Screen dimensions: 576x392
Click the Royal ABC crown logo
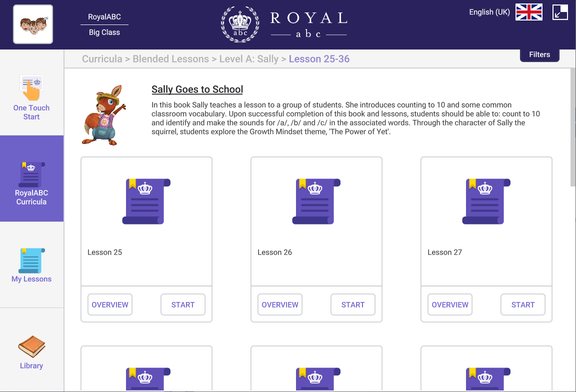point(240,24)
